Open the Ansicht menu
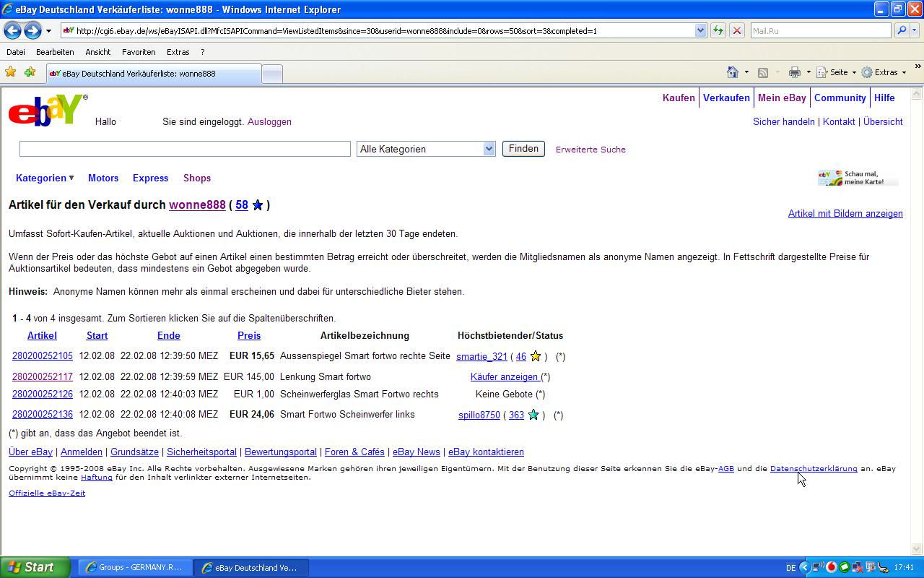Screen dimensions: 924x578 click(98, 52)
